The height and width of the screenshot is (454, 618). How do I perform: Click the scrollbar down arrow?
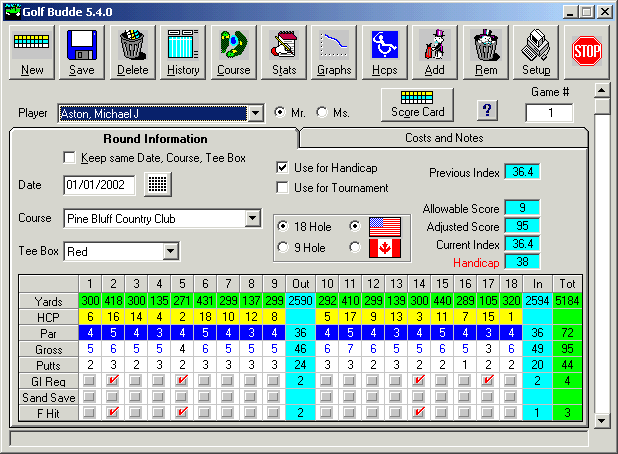[x=601, y=421]
